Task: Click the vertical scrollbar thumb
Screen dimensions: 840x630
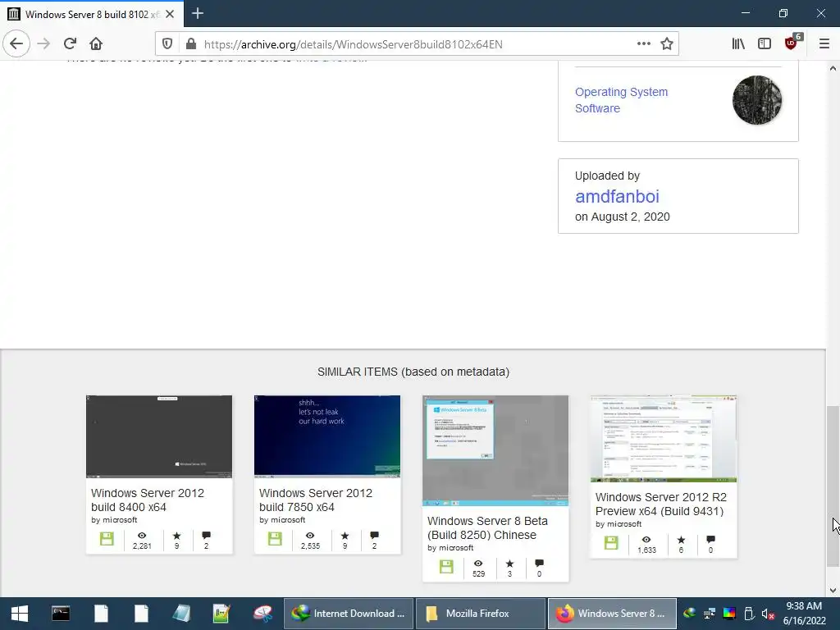Action: pos(833,486)
